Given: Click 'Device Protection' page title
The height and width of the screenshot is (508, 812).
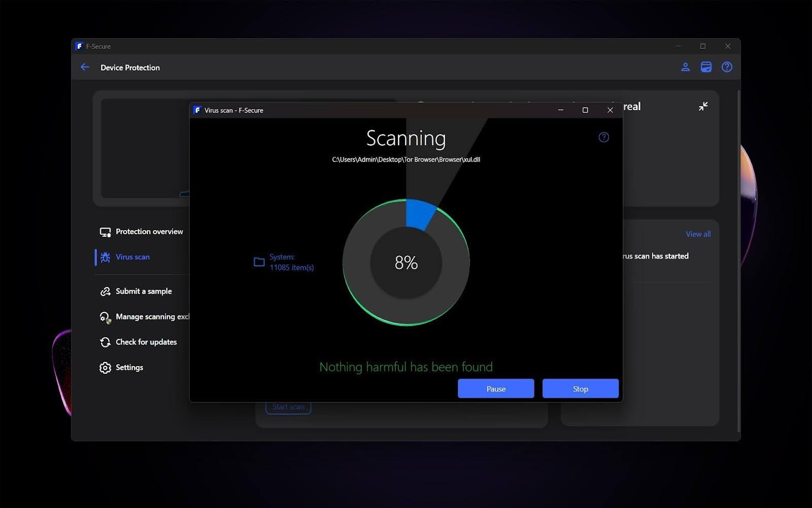Looking at the screenshot, I should pyautogui.click(x=130, y=68).
